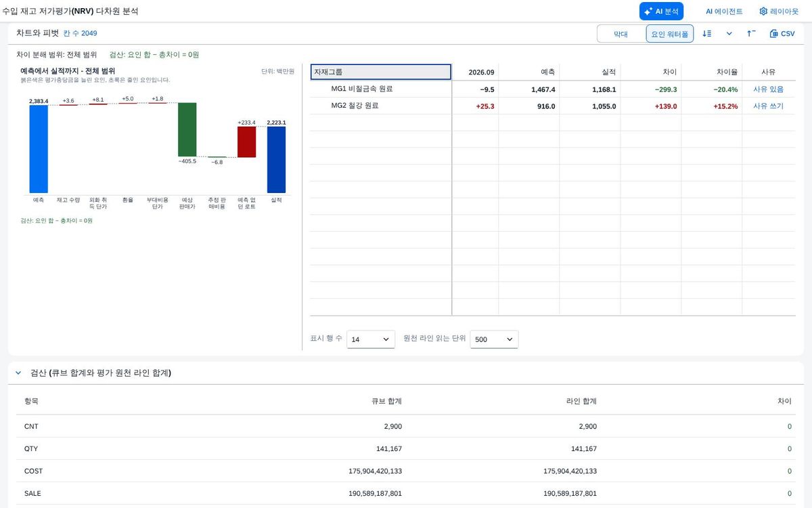The height and width of the screenshot is (508, 812).
Task: Click the AI 분석 sparkle button
Action: (661, 11)
